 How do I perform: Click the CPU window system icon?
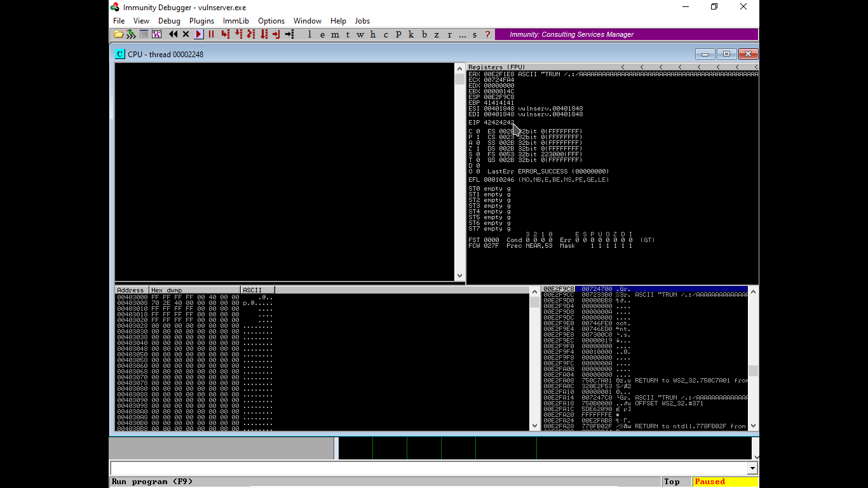[x=119, y=54]
